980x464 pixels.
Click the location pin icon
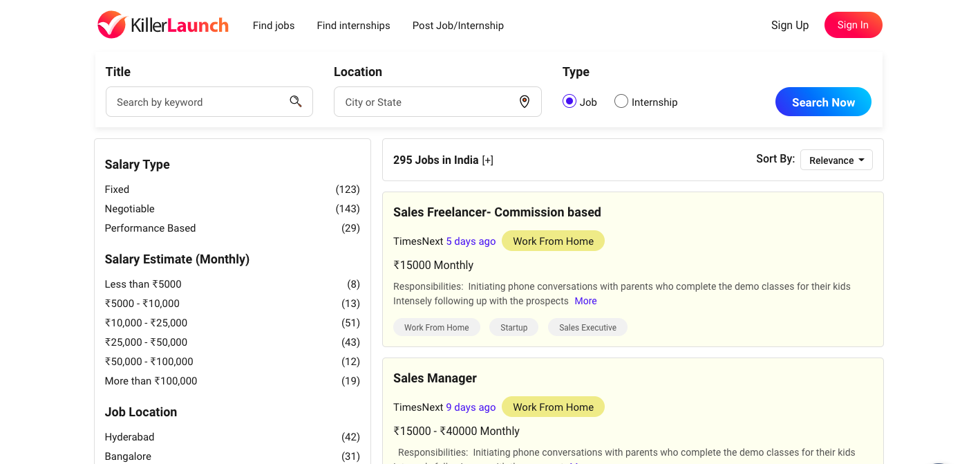click(x=525, y=102)
